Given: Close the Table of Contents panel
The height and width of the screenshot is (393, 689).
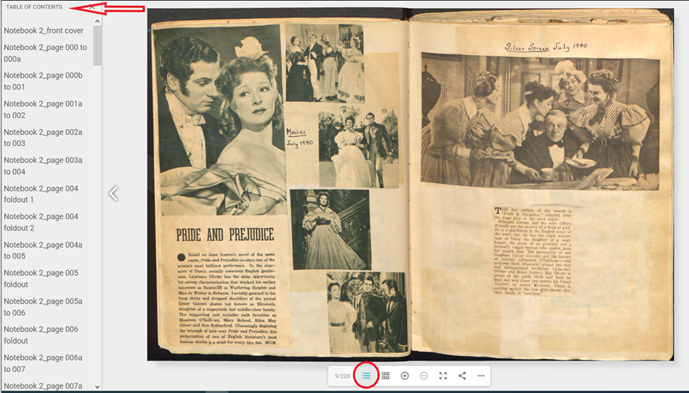Looking at the screenshot, I should [91, 7].
